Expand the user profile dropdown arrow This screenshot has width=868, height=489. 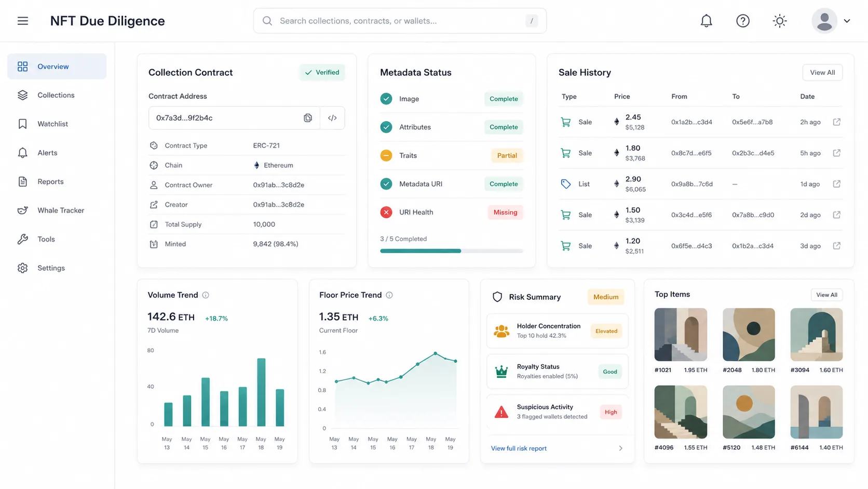coord(847,21)
